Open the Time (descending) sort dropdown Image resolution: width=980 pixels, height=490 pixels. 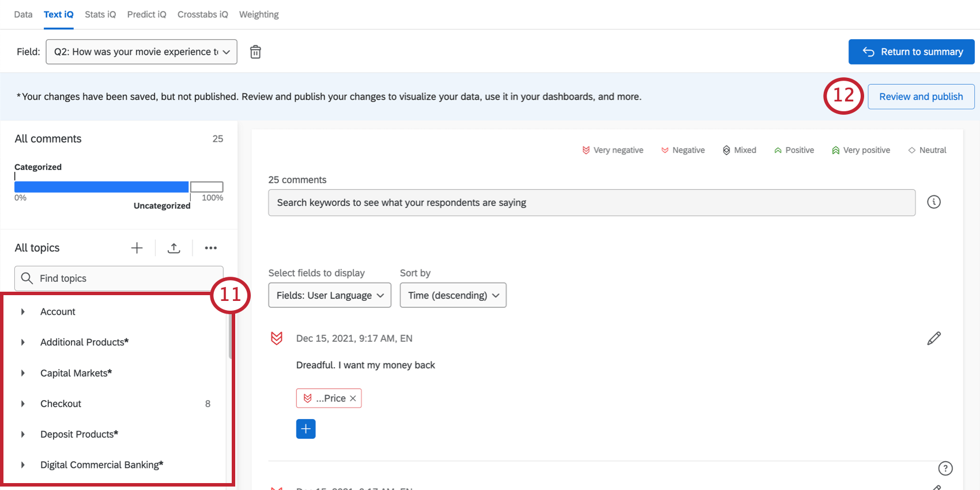click(x=453, y=295)
